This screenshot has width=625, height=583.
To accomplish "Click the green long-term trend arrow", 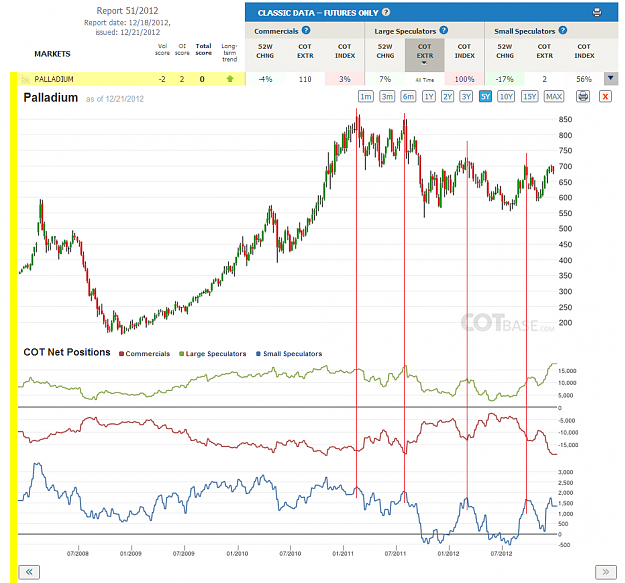I will click(230, 79).
